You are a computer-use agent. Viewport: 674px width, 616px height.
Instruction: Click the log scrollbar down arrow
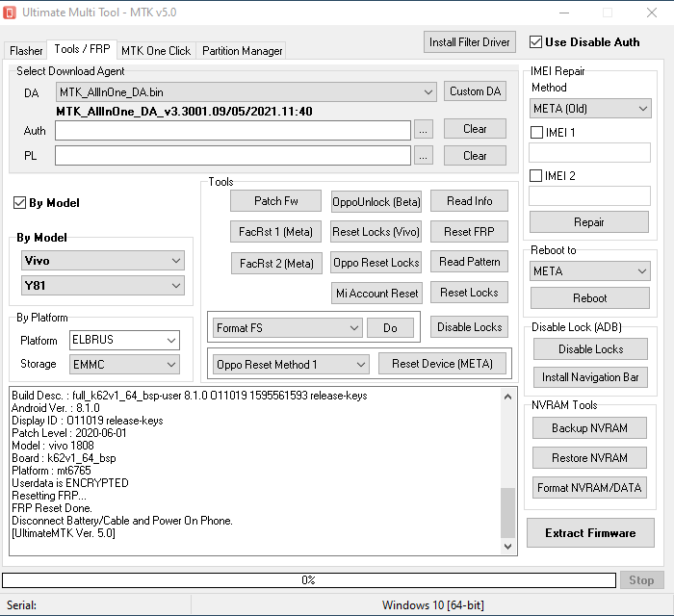click(507, 546)
